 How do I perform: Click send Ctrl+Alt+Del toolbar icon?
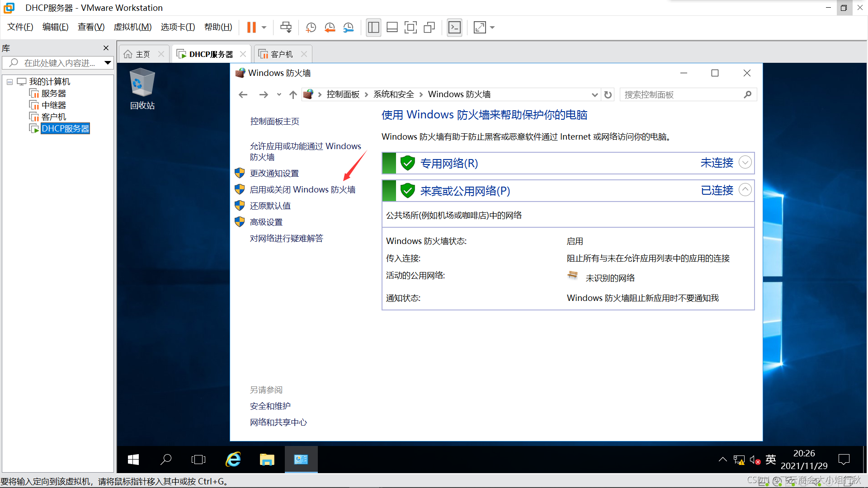pyautogui.click(x=286, y=28)
